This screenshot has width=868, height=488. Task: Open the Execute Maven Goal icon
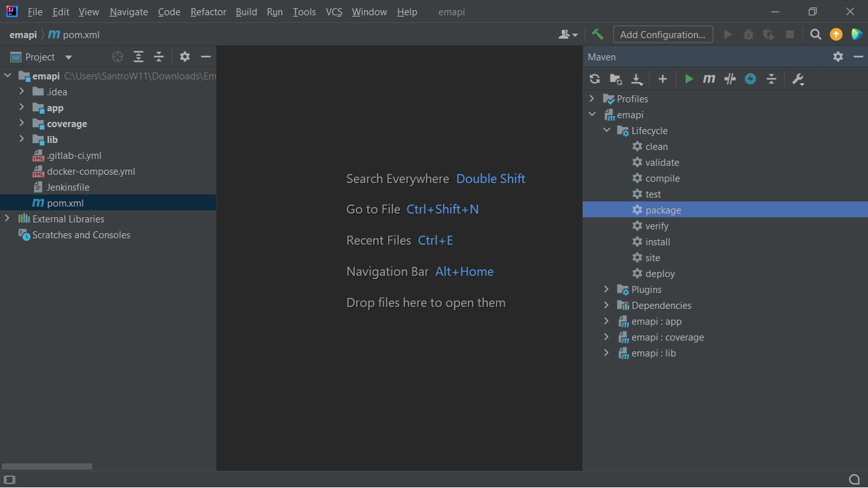(x=709, y=79)
